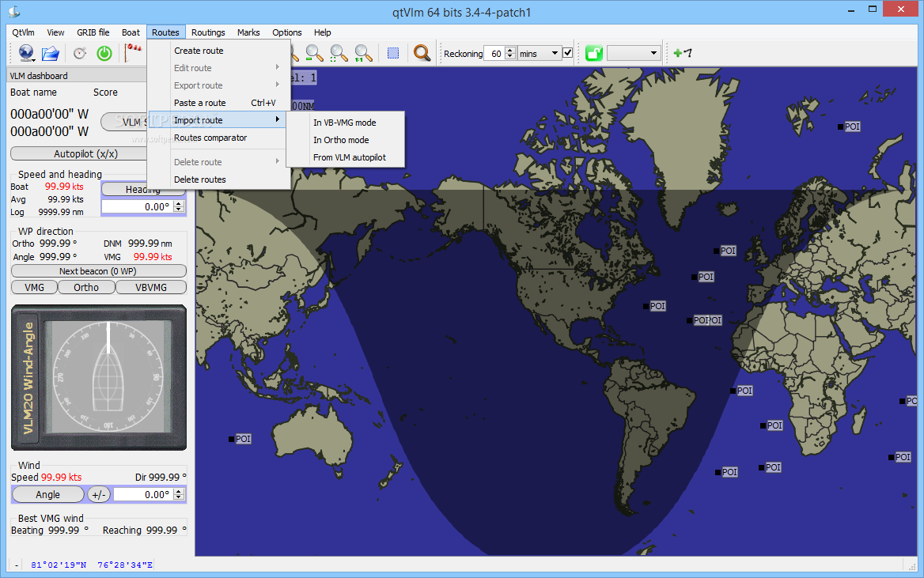The height and width of the screenshot is (578, 924).
Task: Click the VMG button
Action: click(x=34, y=287)
